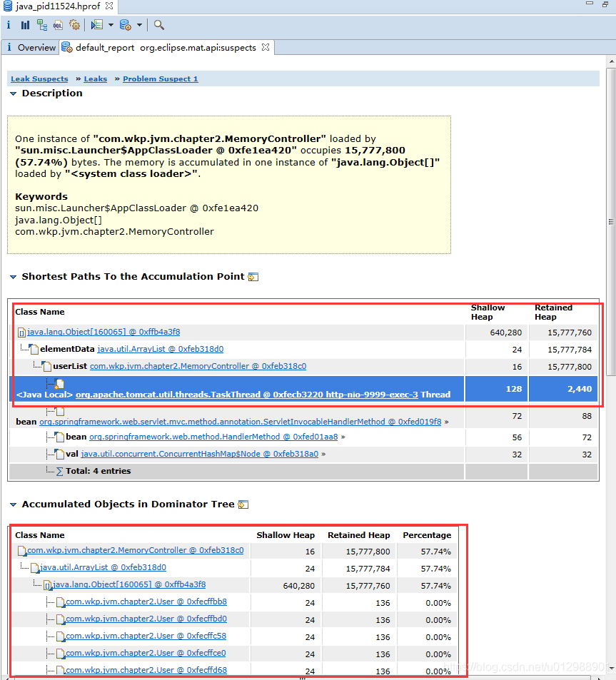Open User @ 0xfecffbd0 link

coord(146,619)
